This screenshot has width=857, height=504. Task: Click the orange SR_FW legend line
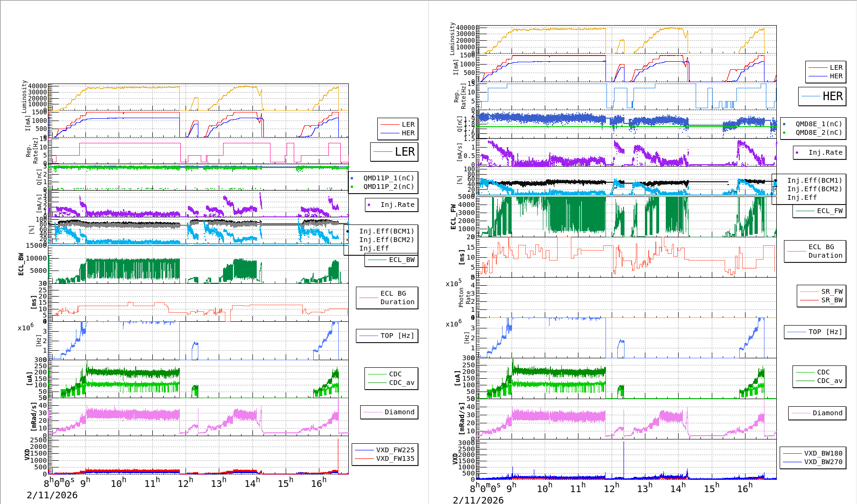(x=809, y=291)
